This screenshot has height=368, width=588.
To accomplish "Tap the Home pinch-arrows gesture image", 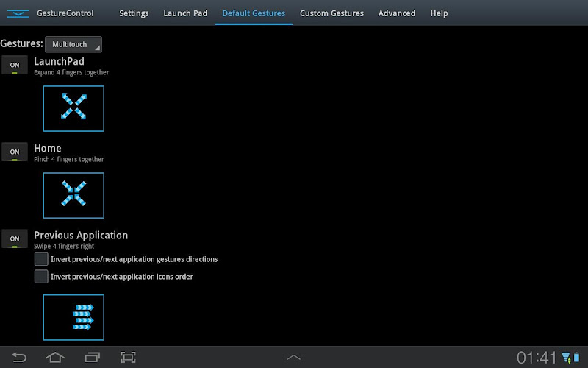I will pos(73,195).
